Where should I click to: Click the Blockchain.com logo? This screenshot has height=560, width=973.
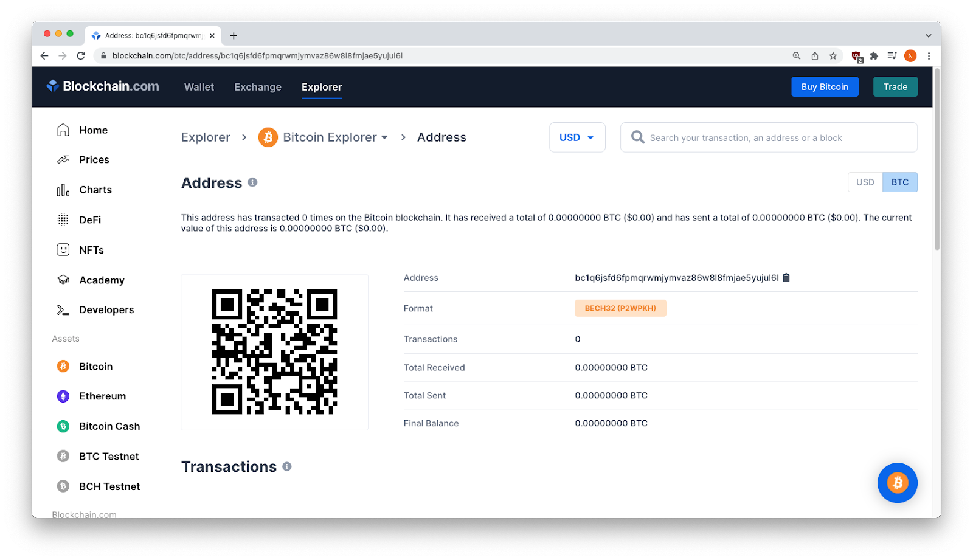click(103, 86)
